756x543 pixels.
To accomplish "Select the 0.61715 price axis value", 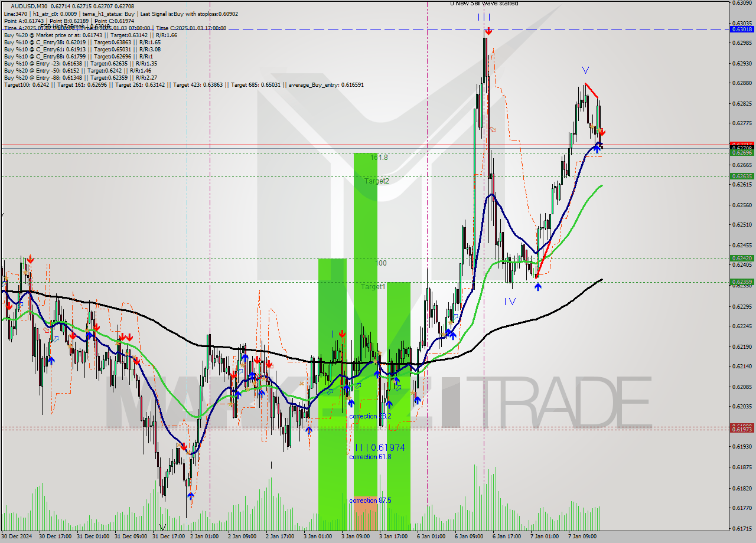I will (x=742, y=528).
